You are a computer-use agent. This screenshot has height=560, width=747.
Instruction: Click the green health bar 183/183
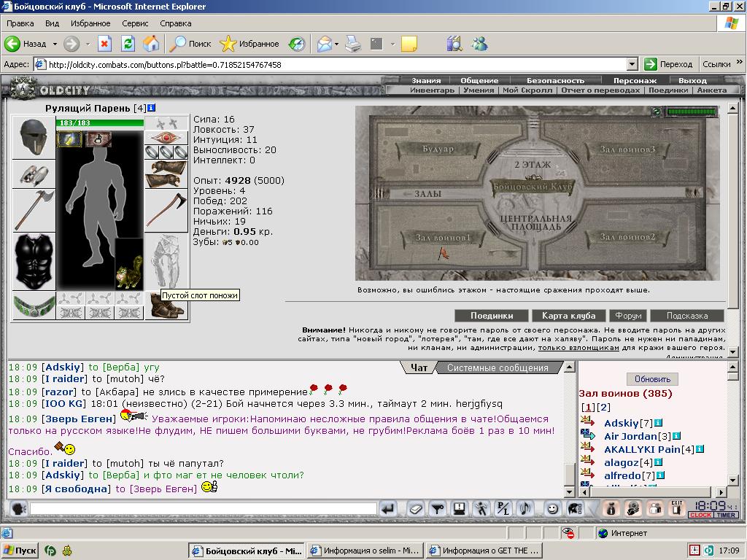[x=99, y=122]
